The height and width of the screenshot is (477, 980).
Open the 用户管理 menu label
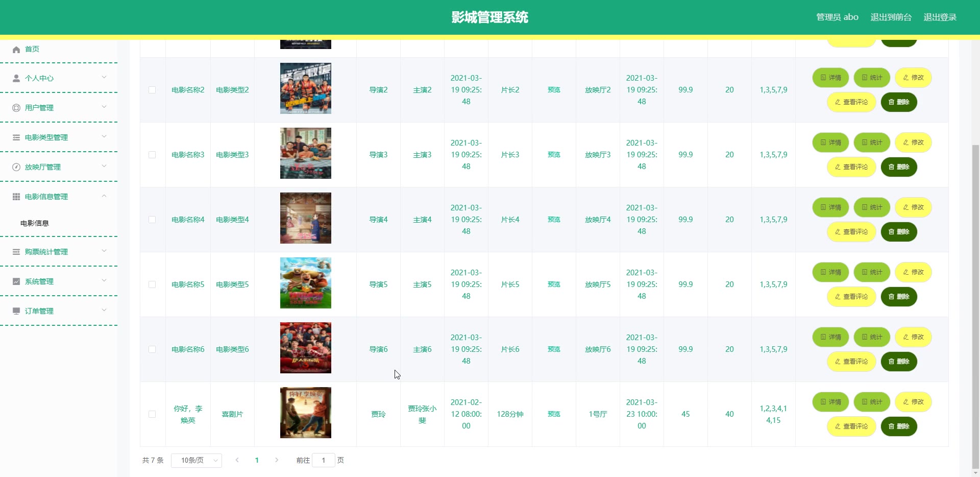(x=39, y=108)
